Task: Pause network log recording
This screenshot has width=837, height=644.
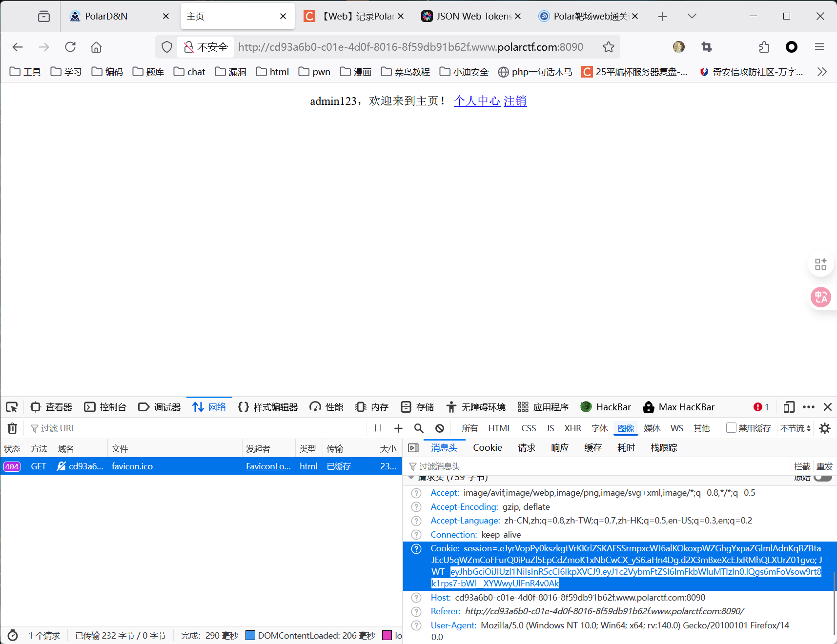Action: pos(378,428)
